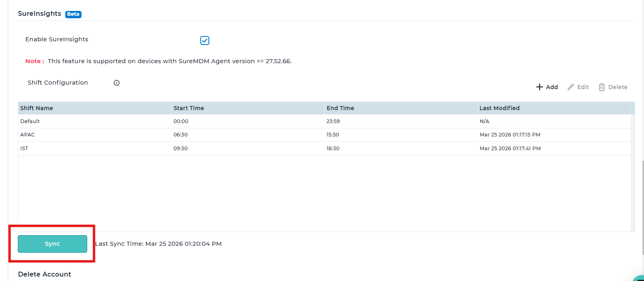Click the 18:30 end time cell
This screenshot has height=281, width=644.
333,149
